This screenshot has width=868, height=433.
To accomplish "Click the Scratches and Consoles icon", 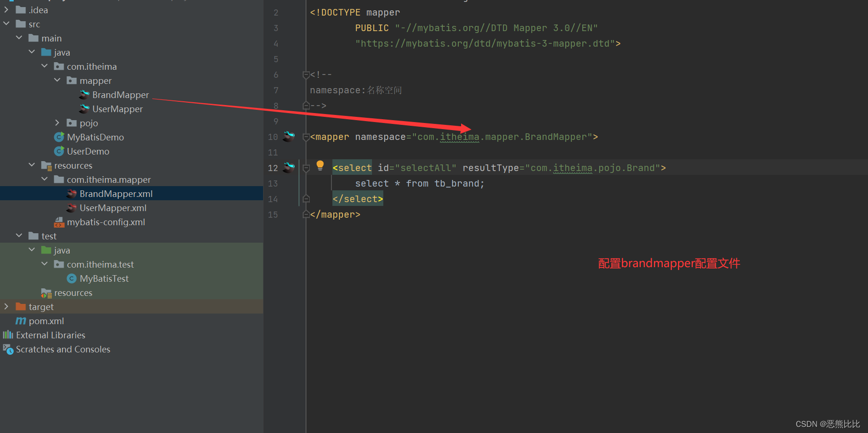I will (8, 349).
